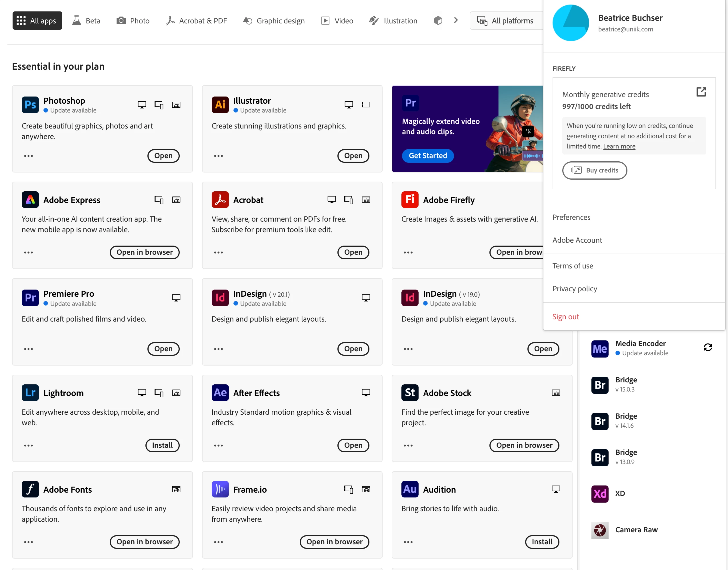Image resolution: width=728 pixels, height=570 pixels.
Task: Switch to the Graphic design category tab
Action: pos(274,21)
